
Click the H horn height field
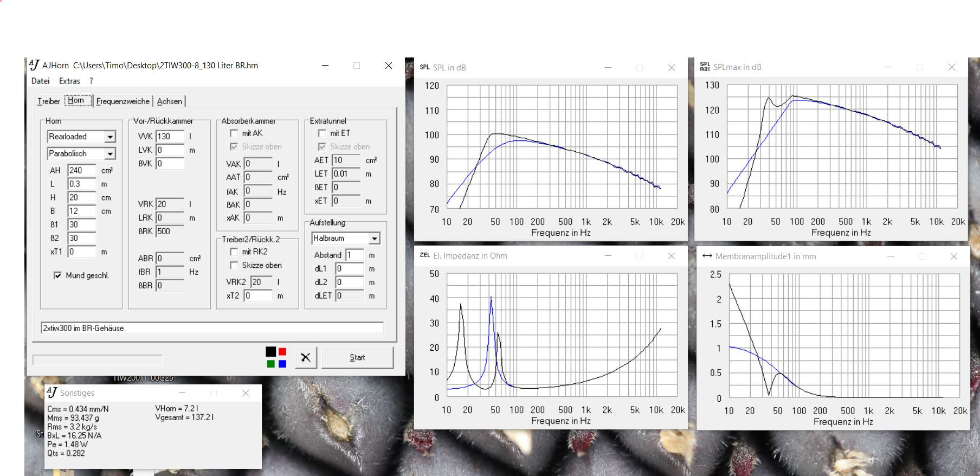tap(82, 197)
